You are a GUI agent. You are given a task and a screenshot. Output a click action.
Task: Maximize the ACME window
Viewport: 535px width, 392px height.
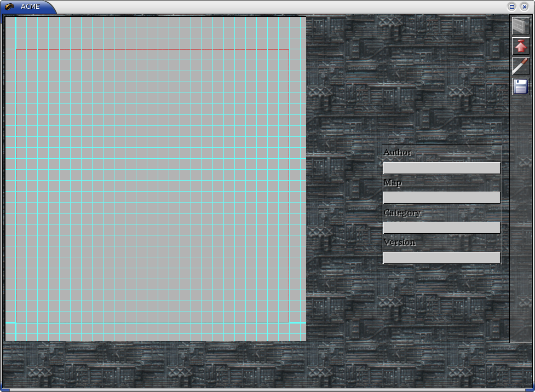[512, 7]
